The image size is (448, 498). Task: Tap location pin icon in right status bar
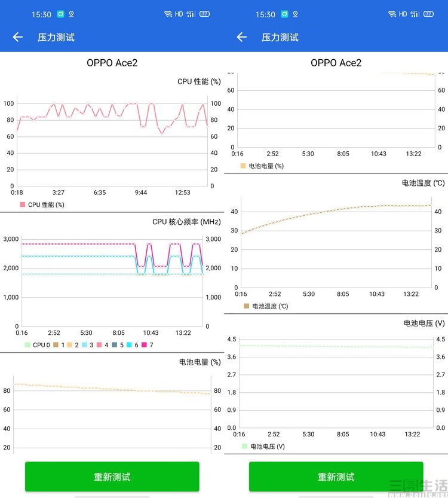(296, 14)
